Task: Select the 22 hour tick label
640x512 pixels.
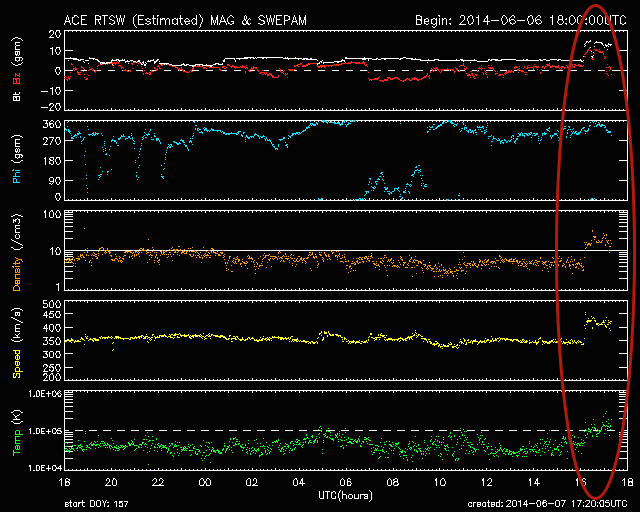Action: [158, 483]
